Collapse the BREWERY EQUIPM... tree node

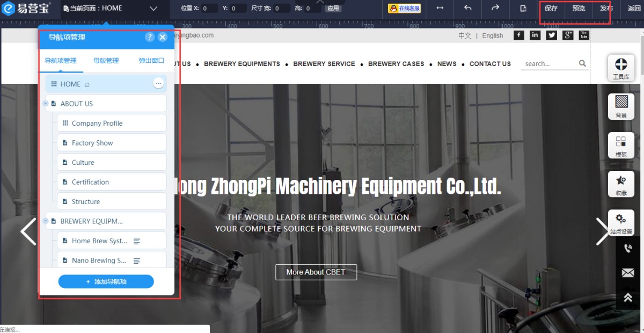point(46,221)
